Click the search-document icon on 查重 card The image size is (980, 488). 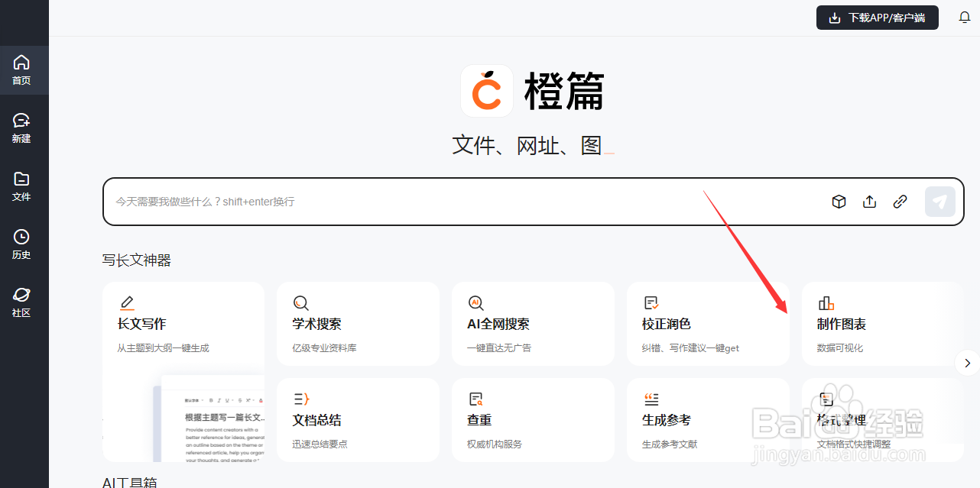pos(476,399)
